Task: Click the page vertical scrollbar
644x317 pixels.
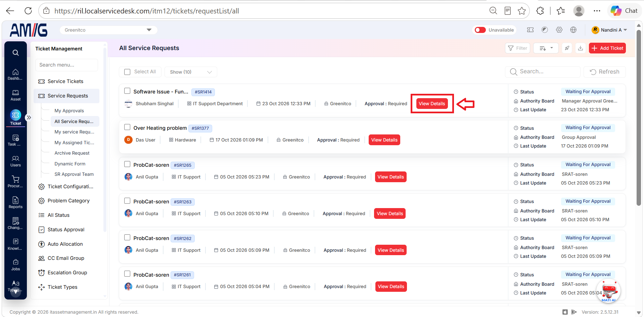Action: pyautogui.click(x=639, y=118)
